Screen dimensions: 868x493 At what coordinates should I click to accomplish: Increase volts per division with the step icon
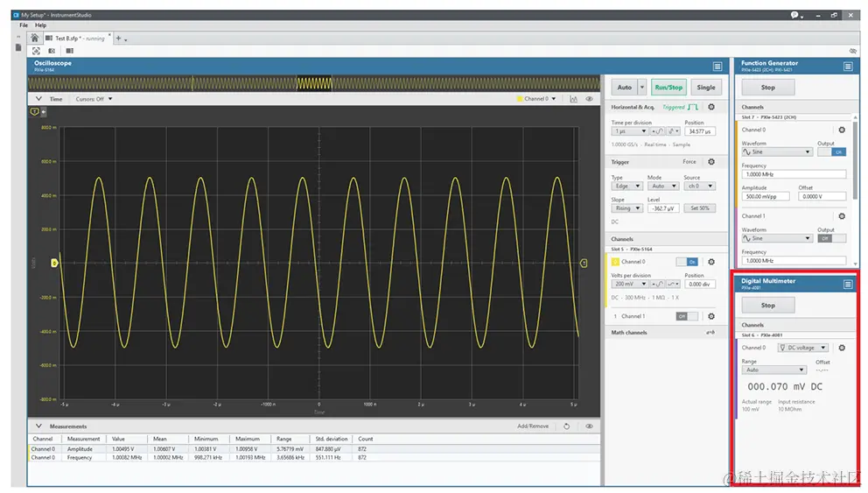point(657,285)
